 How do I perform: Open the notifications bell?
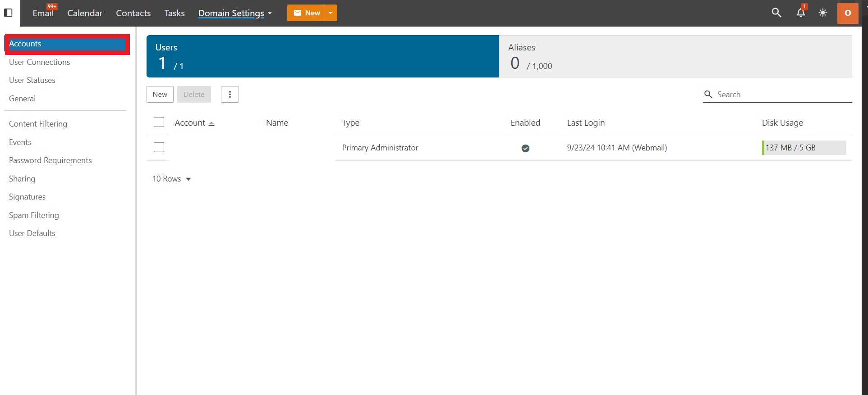pos(801,13)
